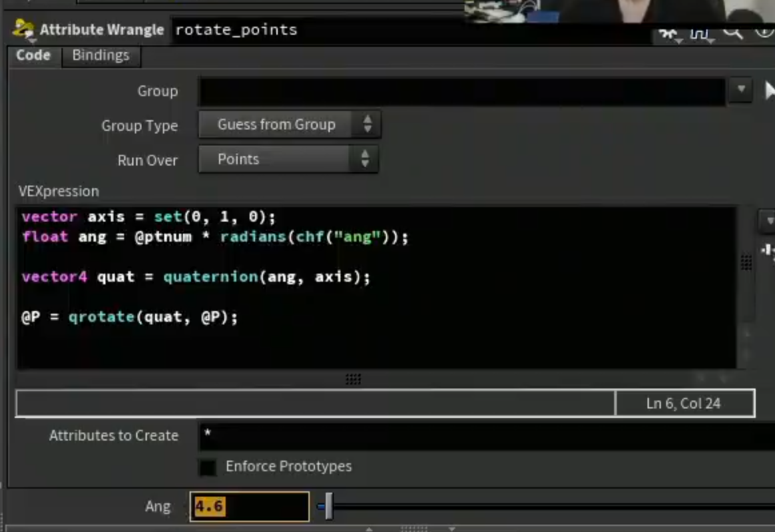Open the square-wave takes menu icon

[700, 34]
